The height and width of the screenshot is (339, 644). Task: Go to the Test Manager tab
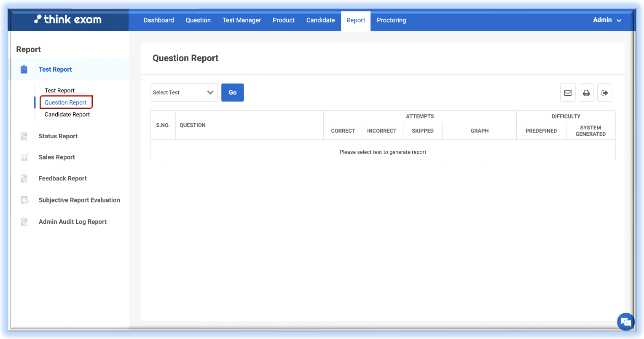tap(241, 20)
